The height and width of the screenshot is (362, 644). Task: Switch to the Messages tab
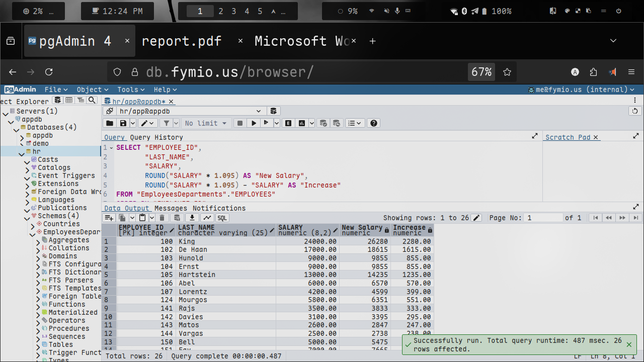[x=171, y=208]
